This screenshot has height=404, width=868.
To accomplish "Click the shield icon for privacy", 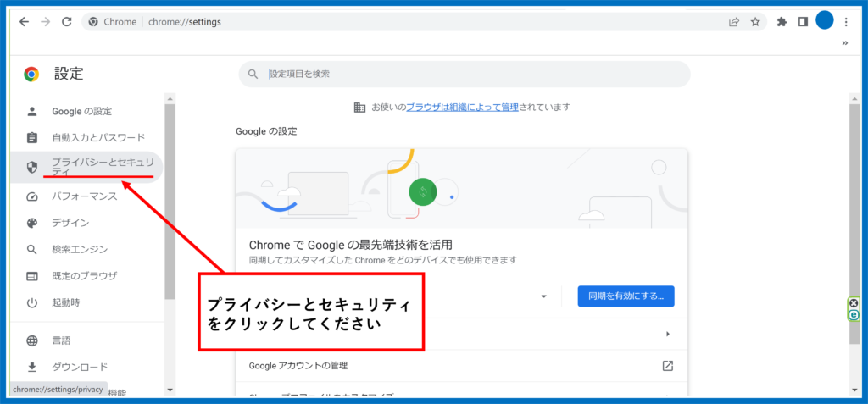I will coord(32,167).
